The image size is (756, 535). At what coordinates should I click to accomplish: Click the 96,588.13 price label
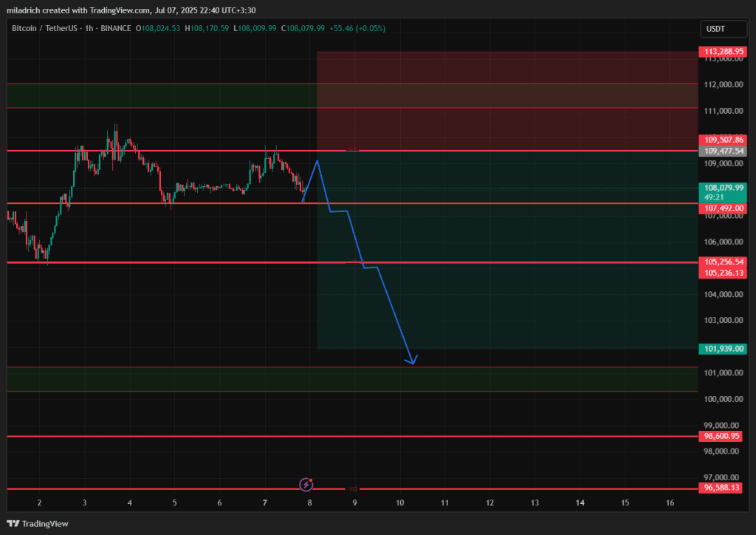(x=723, y=488)
